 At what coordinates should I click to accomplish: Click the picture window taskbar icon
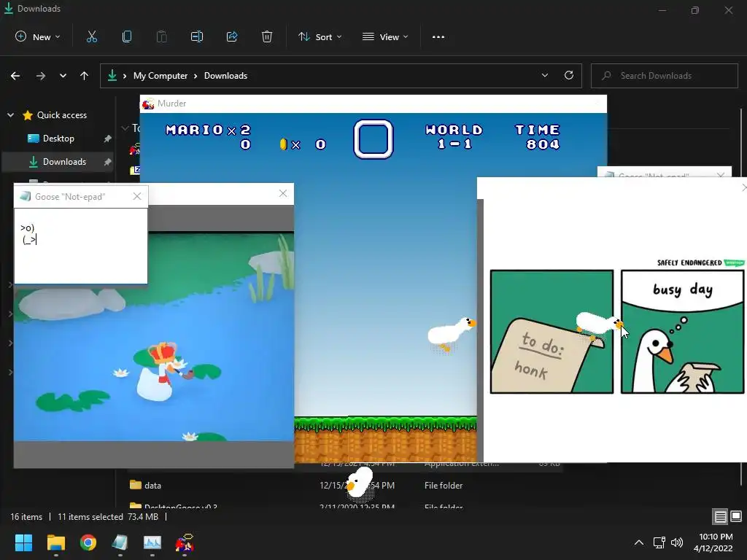pyautogui.click(x=152, y=542)
